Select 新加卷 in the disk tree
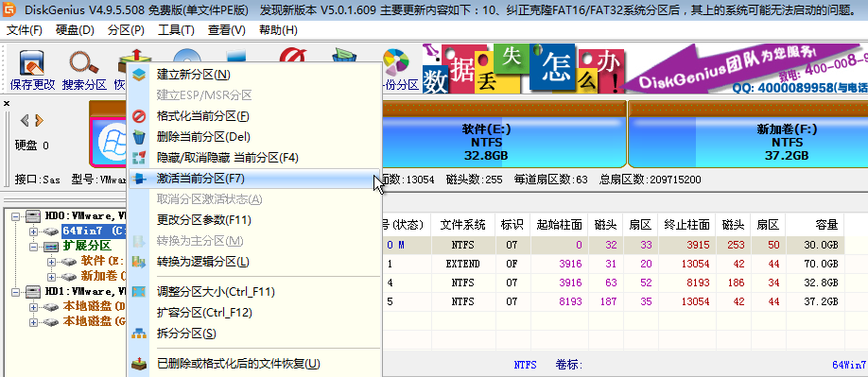This screenshot has height=377, width=868. click(103, 276)
